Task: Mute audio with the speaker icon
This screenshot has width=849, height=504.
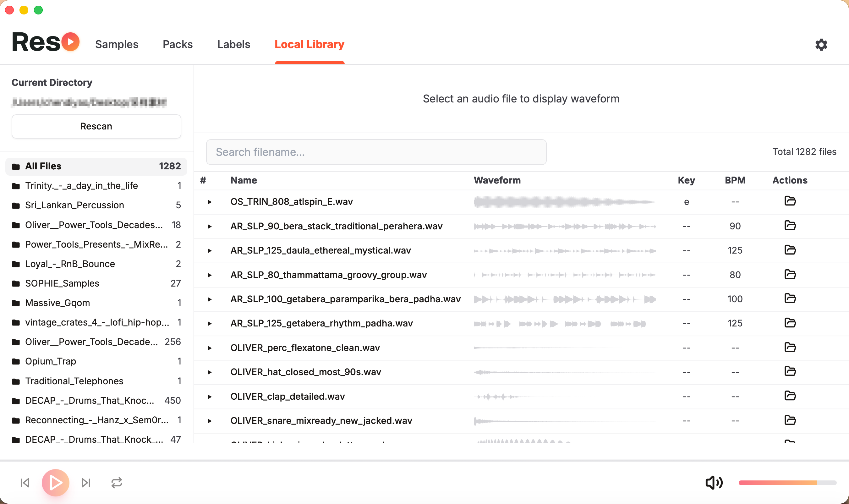Action: [714, 483]
